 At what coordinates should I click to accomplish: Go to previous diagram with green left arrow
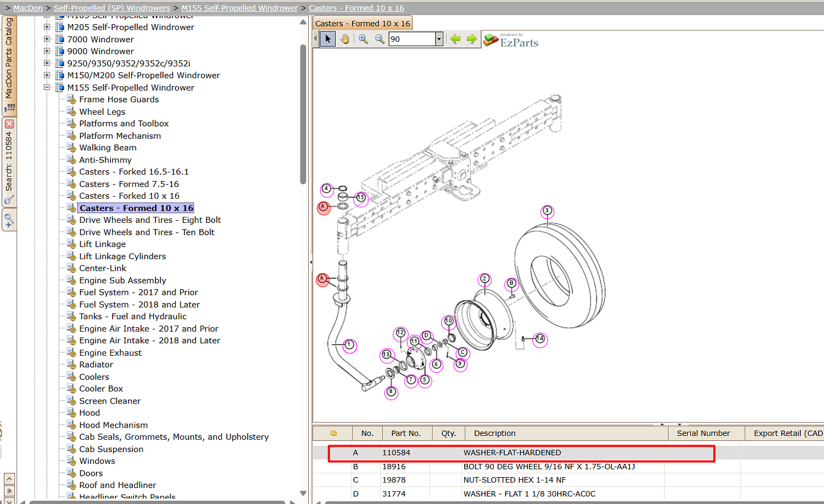pos(455,39)
